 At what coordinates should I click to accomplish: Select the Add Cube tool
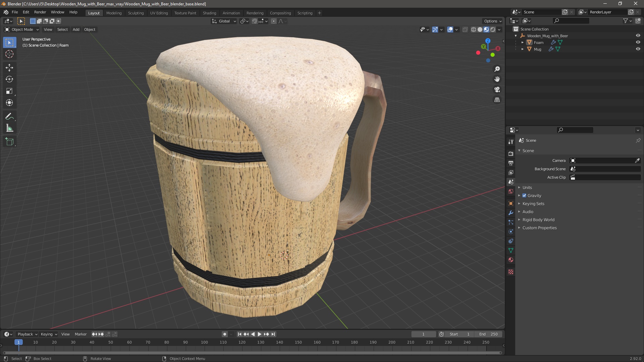point(9,142)
